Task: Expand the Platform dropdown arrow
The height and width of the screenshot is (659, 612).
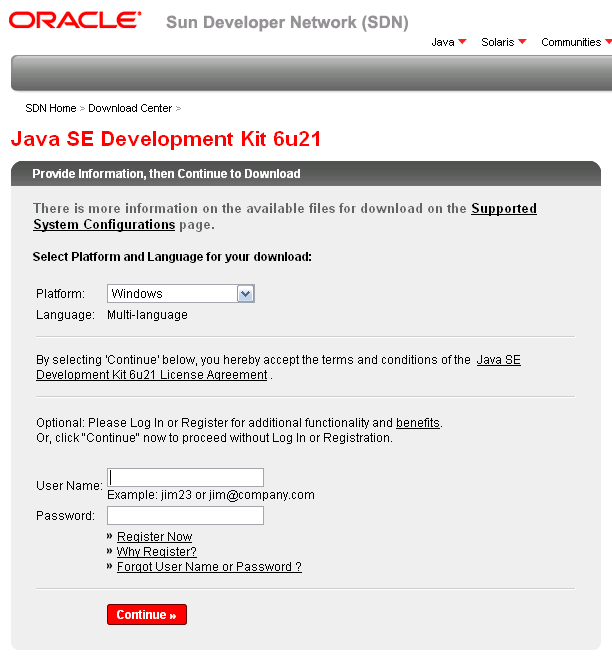Action: pos(245,293)
